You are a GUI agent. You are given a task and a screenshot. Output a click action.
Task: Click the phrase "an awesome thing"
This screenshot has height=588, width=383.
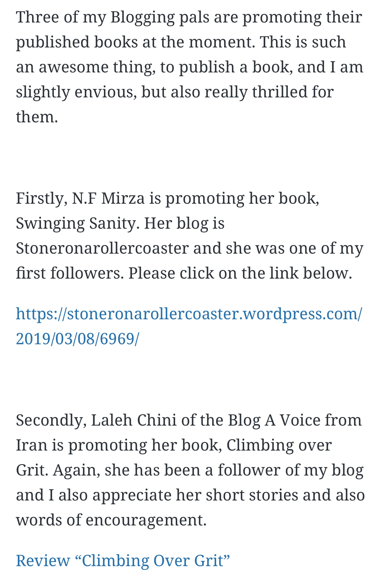pos(86,67)
